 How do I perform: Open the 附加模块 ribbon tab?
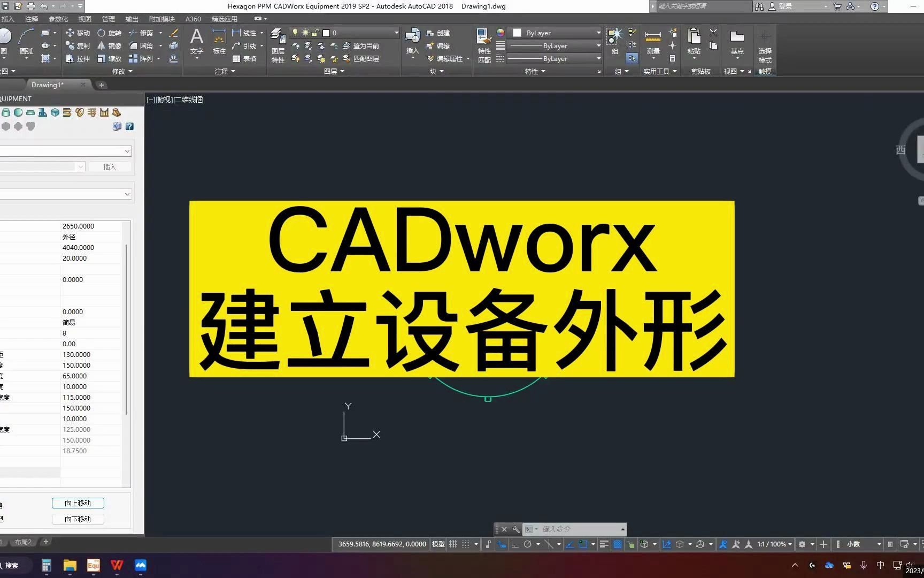tap(161, 19)
